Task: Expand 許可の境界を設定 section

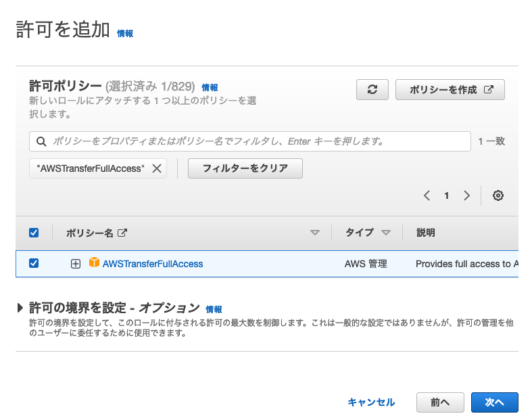Action: [x=20, y=308]
